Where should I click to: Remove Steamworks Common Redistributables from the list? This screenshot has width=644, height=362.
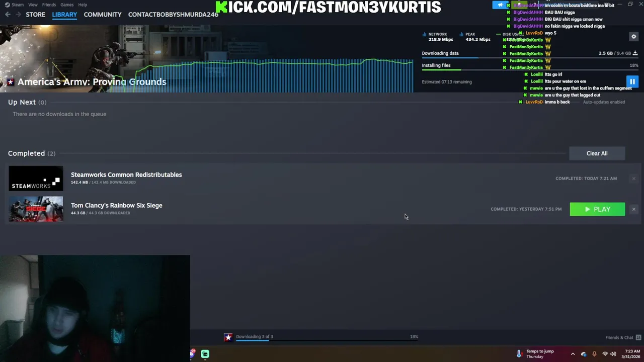click(x=633, y=178)
